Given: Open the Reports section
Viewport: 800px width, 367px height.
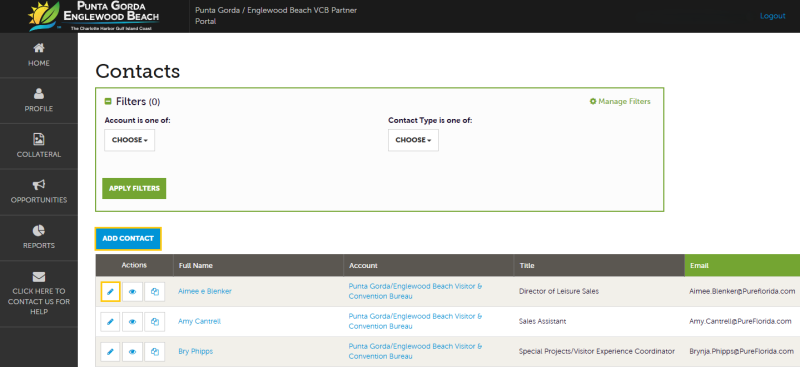Looking at the screenshot, I should pyautogui.click(x=39, y=237).
